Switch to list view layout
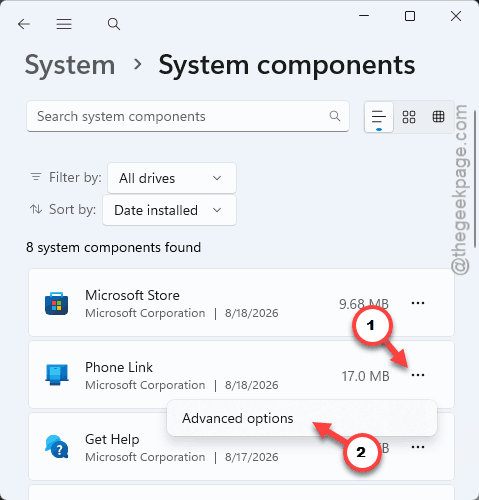The height and width of the screenshot is (500, 479). point(379,117)
